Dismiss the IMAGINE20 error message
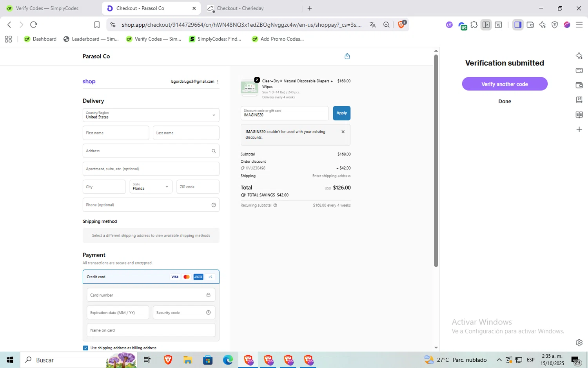 (343, 132)
